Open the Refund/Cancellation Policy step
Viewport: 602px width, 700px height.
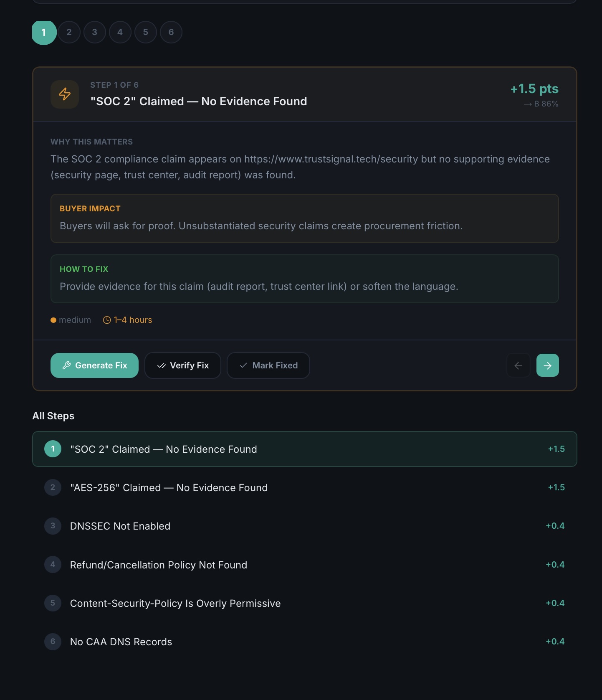coord(304,564)
